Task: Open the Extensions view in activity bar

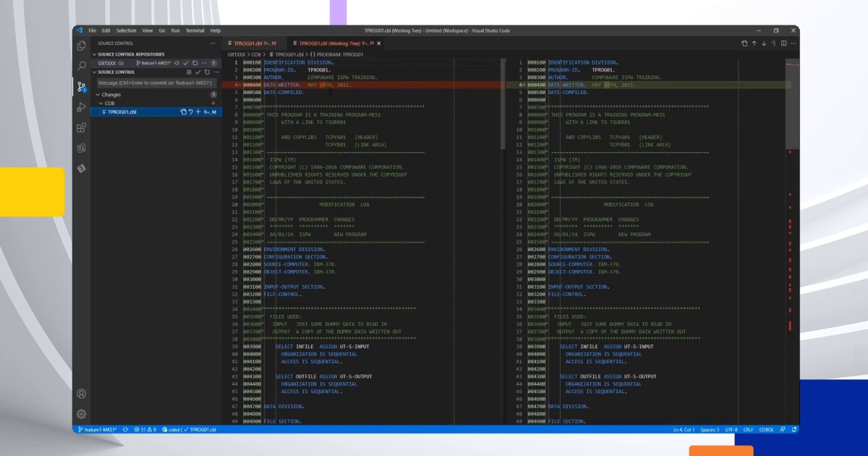Action: tap(82, 127)
